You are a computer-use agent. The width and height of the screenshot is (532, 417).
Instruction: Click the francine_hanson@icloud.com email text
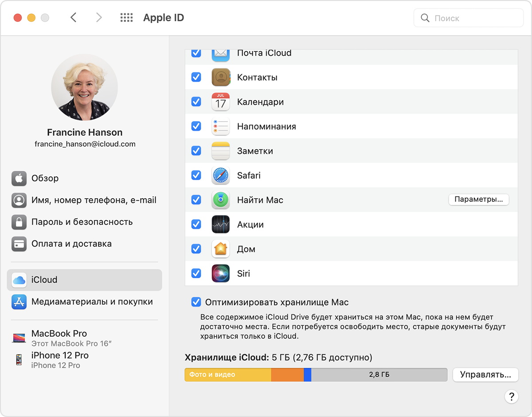click(x=85, y=144)
